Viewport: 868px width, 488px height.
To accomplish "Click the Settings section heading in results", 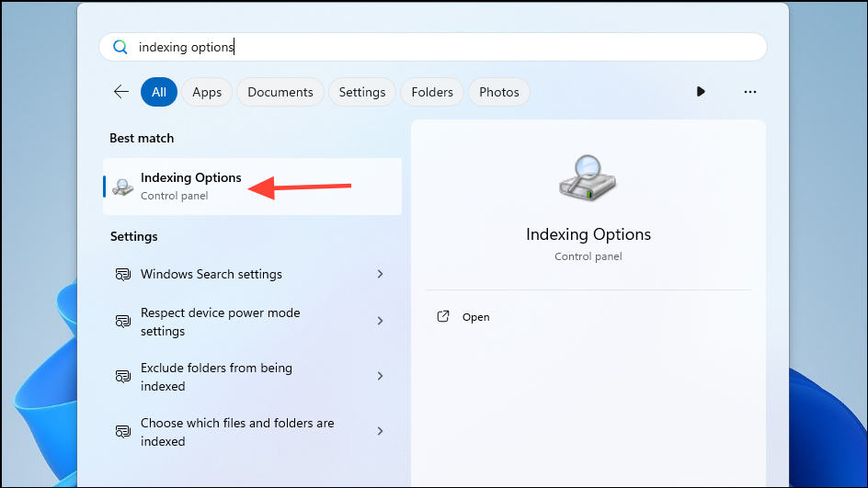I will click(x=134, y=237).
